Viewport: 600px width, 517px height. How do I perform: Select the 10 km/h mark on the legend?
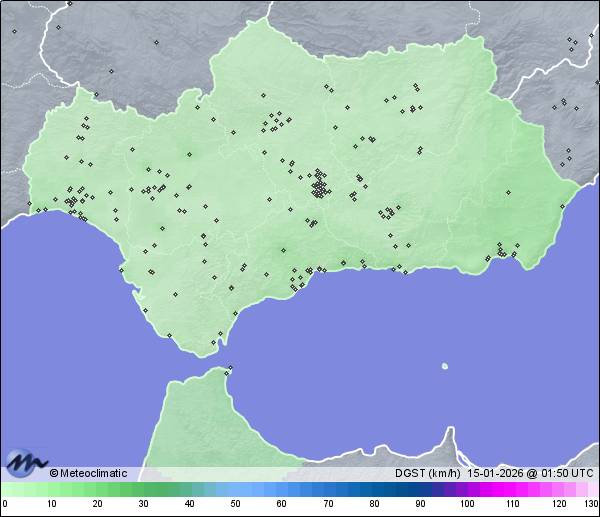coord(51,504)
